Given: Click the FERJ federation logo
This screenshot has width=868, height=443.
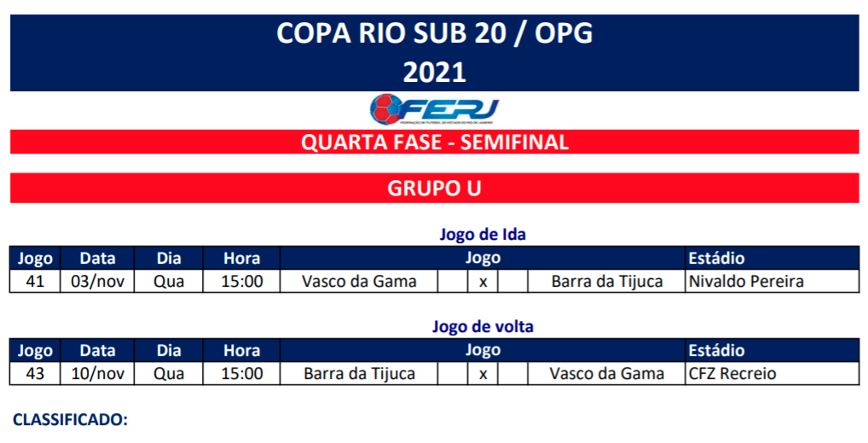Looking at the screenshot, I should coord(434,109).
